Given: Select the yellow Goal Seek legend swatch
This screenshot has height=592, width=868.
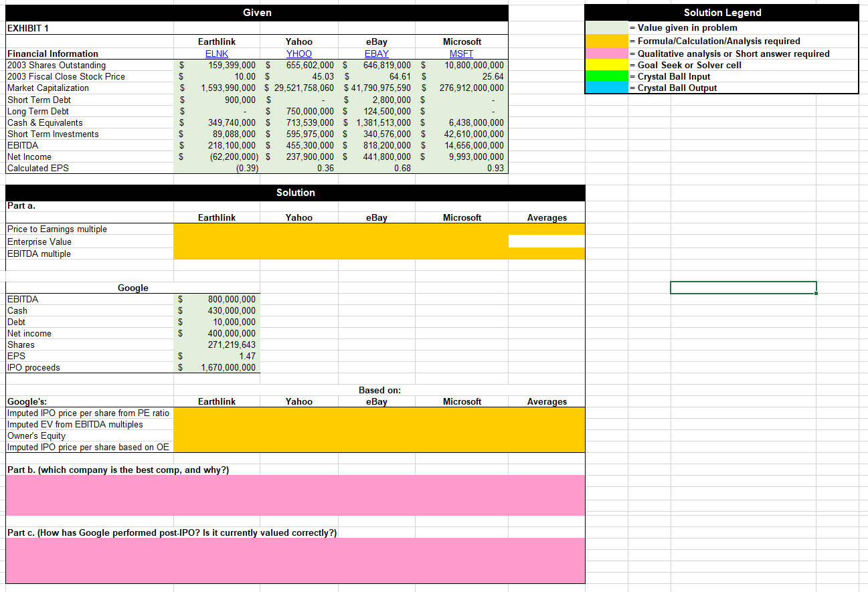Looking at the screenshot, I should 607,65.
